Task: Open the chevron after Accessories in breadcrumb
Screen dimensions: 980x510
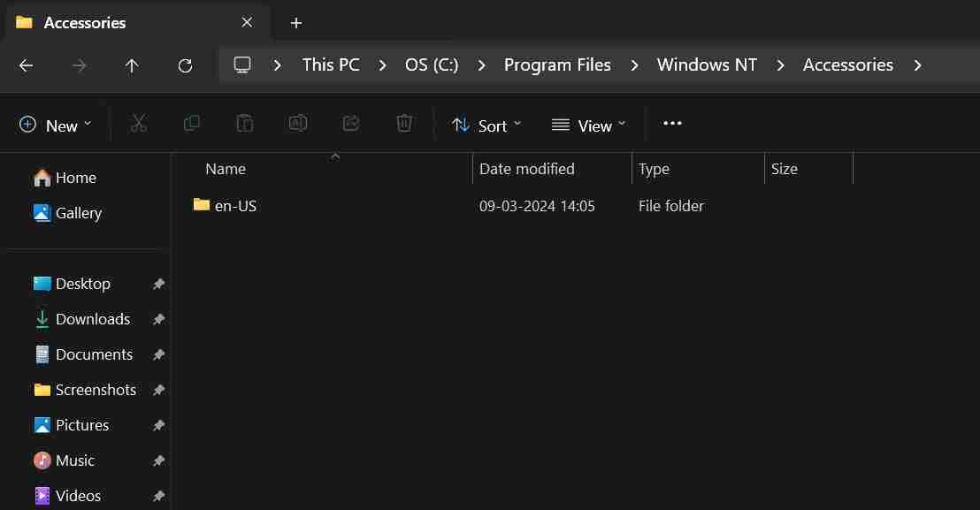Action: point(918,65)
